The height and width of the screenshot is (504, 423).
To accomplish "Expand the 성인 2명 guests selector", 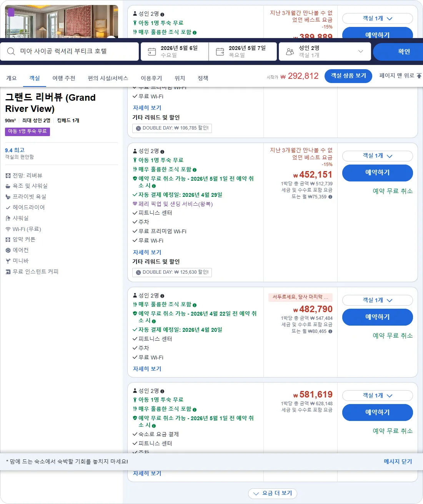I will [325, 52].
